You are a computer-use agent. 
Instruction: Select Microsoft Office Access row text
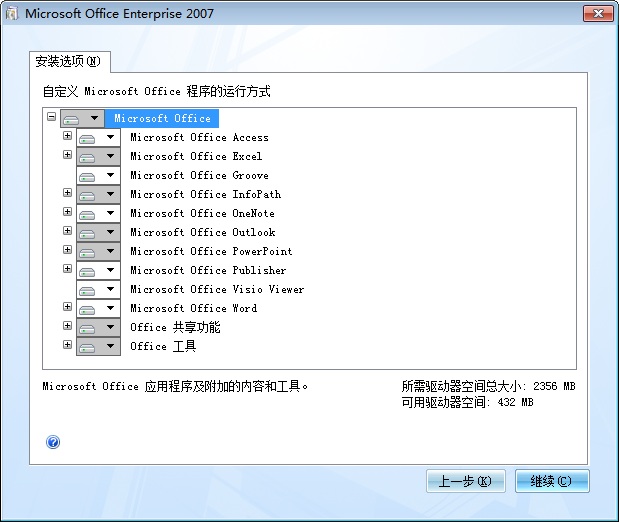coord(199,137)
